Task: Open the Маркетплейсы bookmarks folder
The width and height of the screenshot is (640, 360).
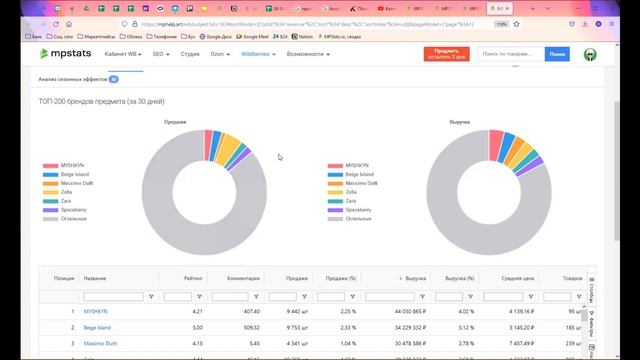Action: pyautogui.click(x=96, y=36)
